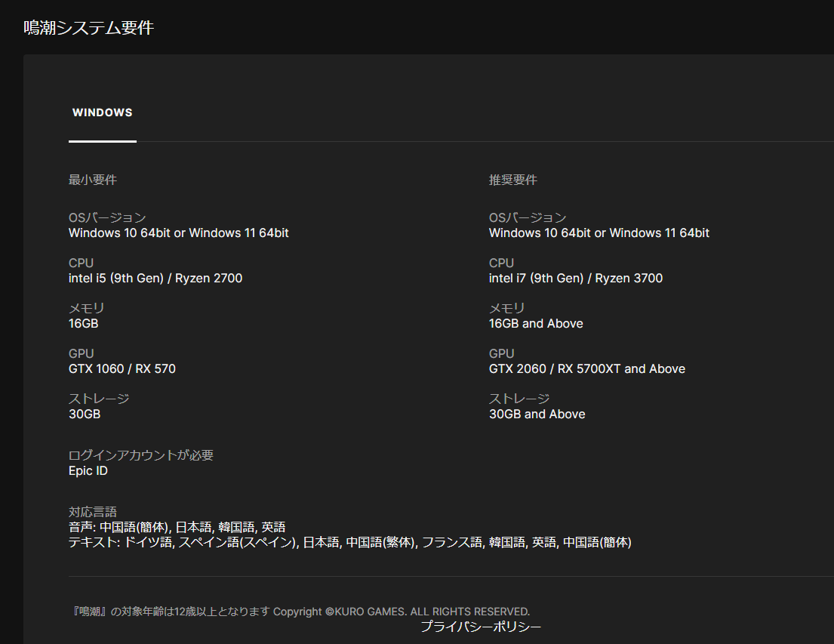Click the minimum GPU text GTX 1060 / RX 570

pyautogui.click(x=122, y=368)
